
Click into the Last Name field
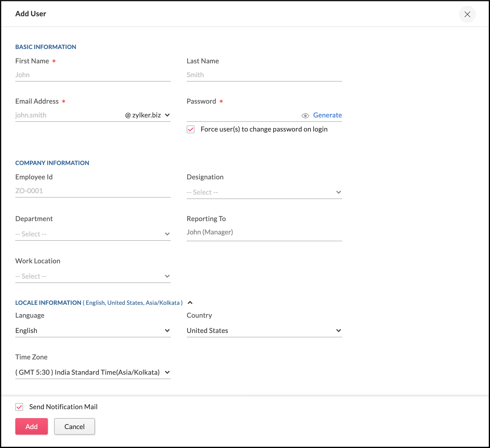[264, 75]
